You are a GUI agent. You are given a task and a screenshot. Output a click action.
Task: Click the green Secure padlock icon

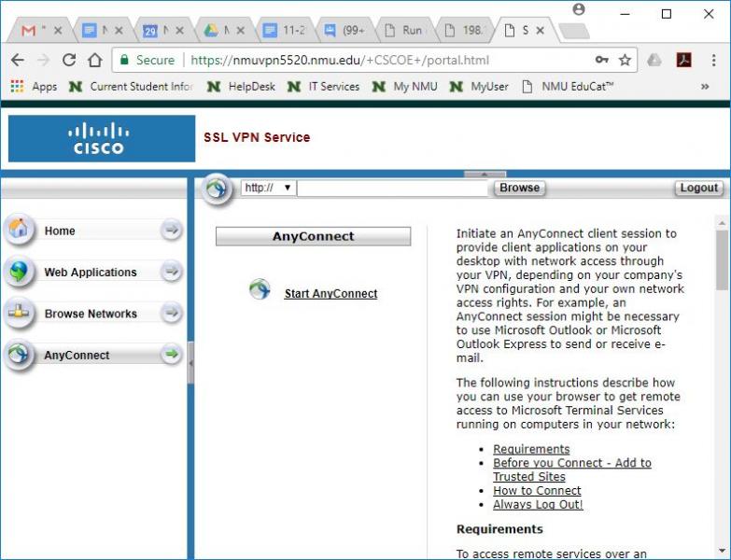coord(124,60)
